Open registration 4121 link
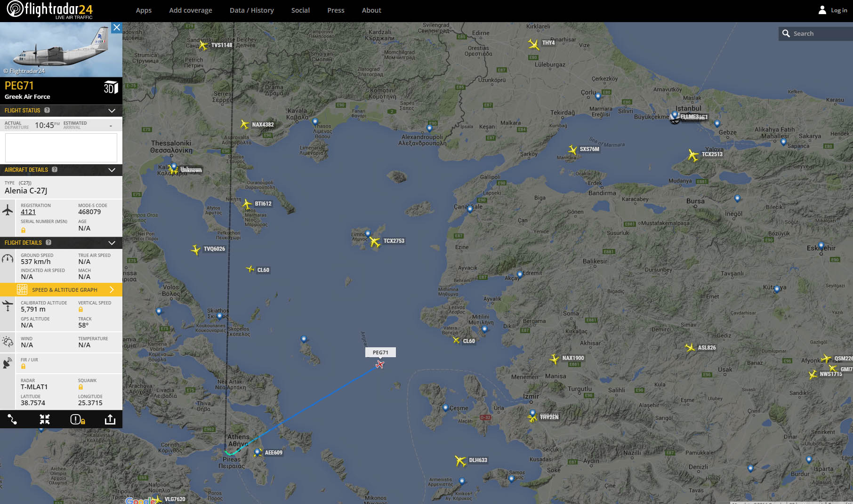 click(x=28, y=212)
